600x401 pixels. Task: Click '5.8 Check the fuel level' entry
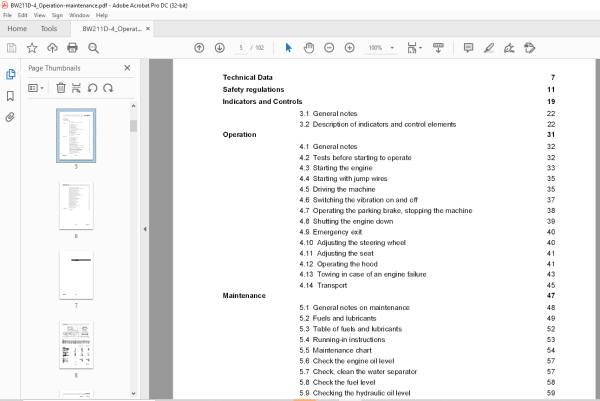pos(338,382)
